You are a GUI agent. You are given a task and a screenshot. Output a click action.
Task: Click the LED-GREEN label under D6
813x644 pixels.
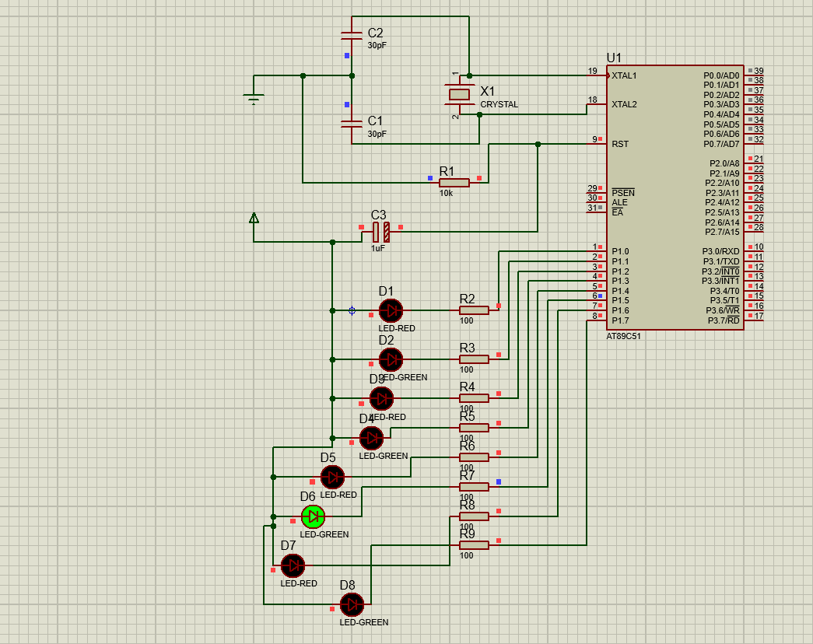(x=324, y=534)
